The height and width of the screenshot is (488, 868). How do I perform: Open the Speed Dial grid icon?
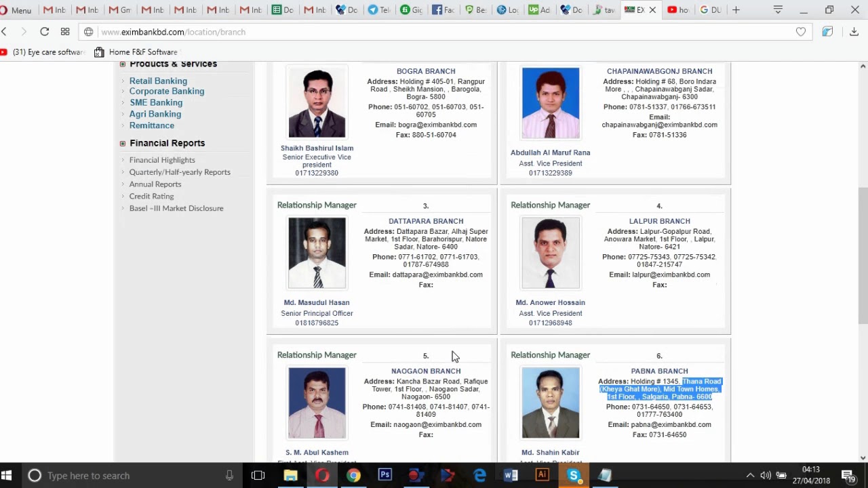pos(65,32)
